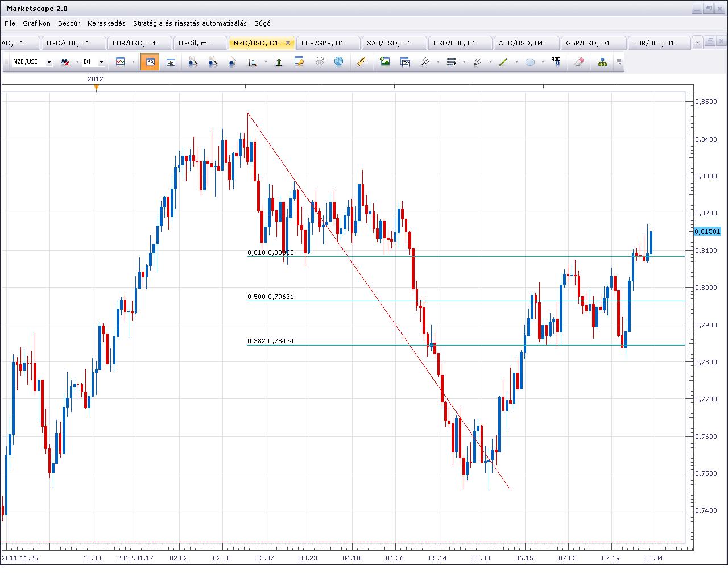The height and width of the screenshot is (582, 728).
Task: Open the NZD/USD symbol dropdown
Action: pos(49,62)
